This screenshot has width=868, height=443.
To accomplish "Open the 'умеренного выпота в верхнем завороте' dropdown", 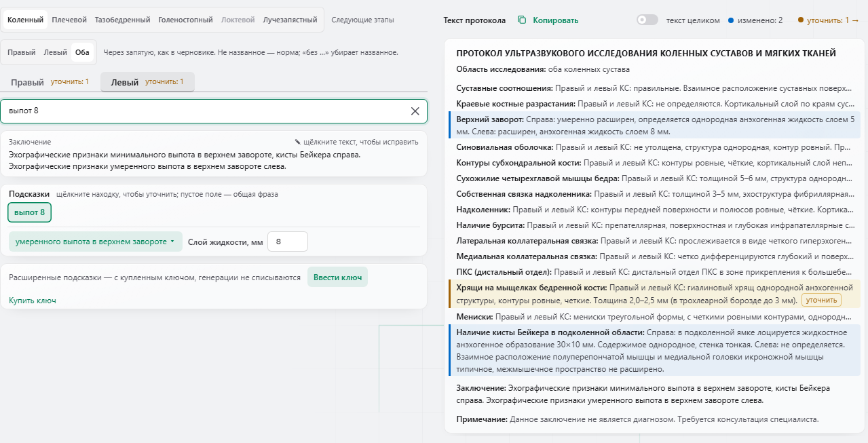I will coord(95,242).
